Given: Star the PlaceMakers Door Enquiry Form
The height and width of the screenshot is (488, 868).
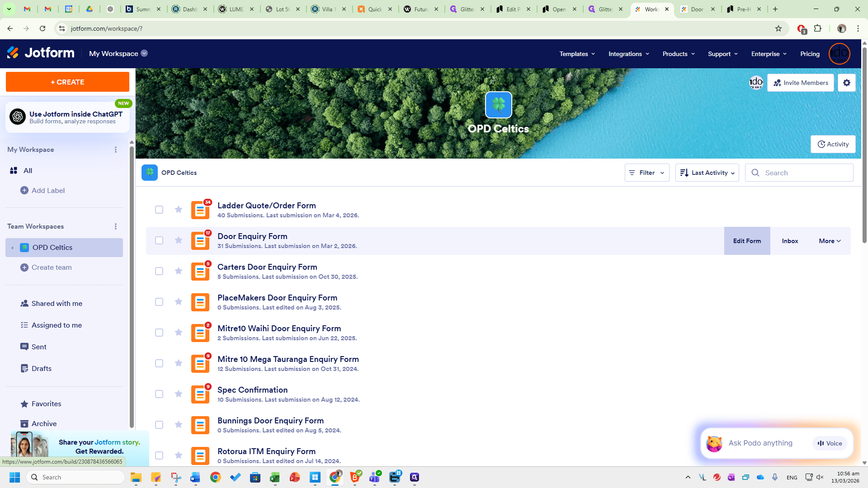Looking at the screenshot, I should point(179,301).
